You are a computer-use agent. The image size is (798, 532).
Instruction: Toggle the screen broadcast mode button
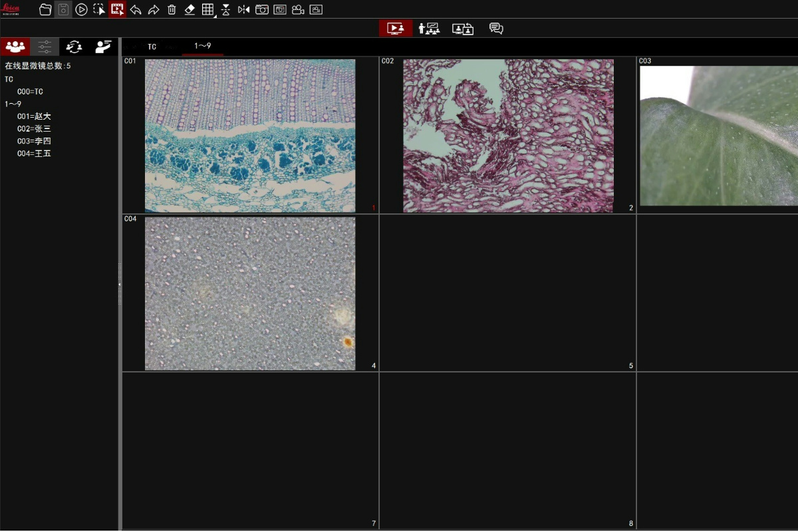click(x=395, y=29)
